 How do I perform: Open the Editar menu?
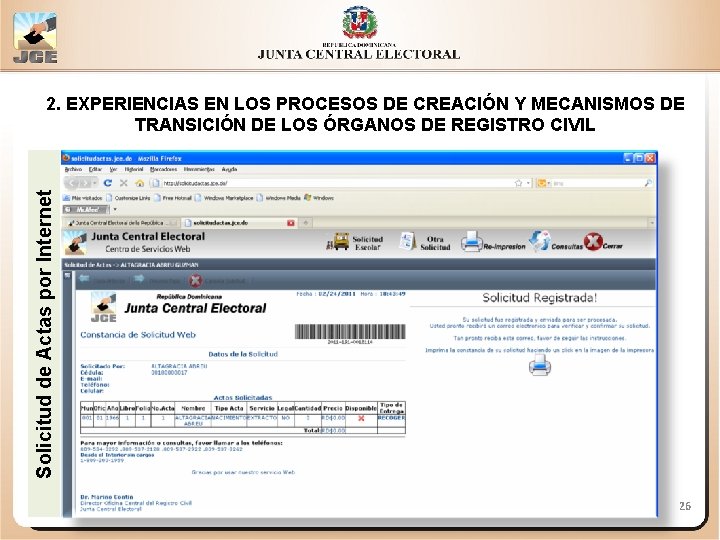95,169
